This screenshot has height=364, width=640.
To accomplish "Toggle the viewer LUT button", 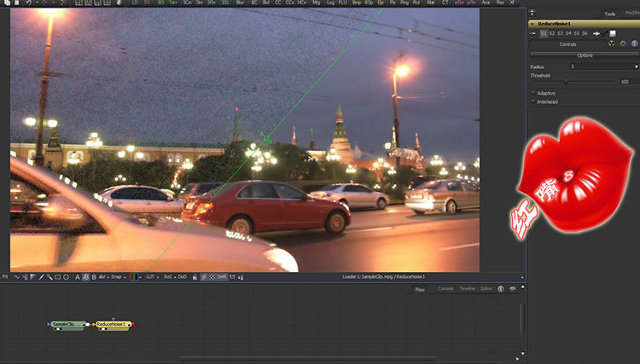I will click(150, 277).
